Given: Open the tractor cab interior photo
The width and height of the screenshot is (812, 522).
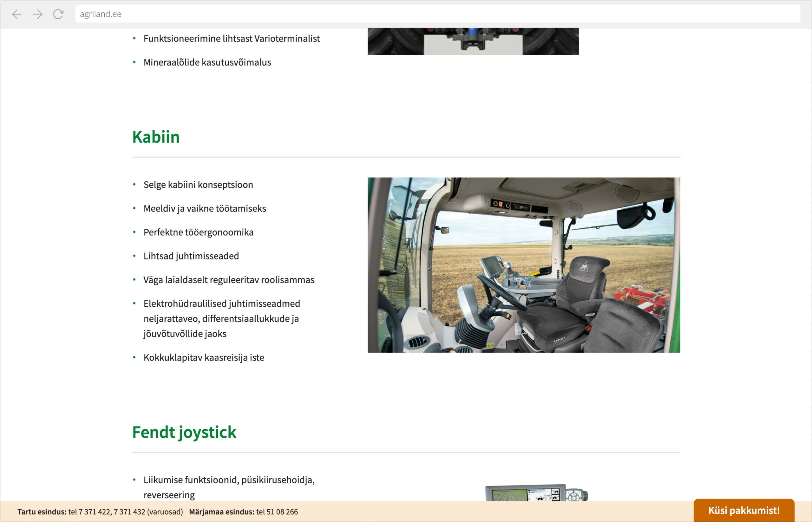Looking at the screenshot, I should coord(524,265).
